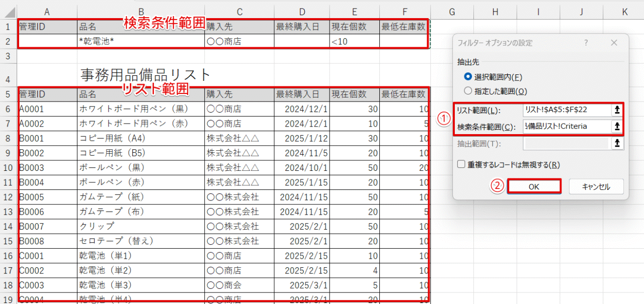The image size is (644, 304).
Task: Select column H header
Action: (x=495, y=12)
